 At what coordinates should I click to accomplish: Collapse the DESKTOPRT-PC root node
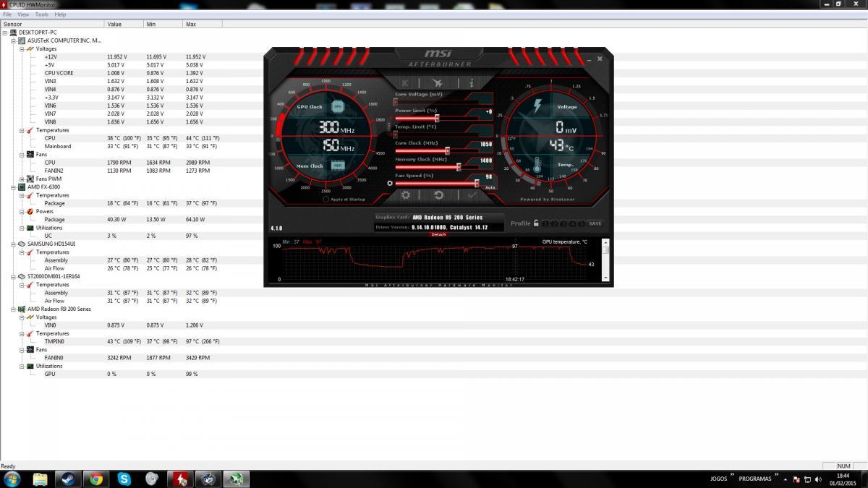(5, 33)
